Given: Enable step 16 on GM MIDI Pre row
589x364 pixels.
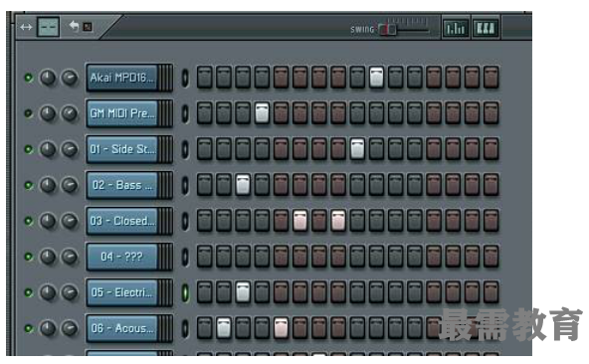Looking at the screenshot, I should [491, 113].
